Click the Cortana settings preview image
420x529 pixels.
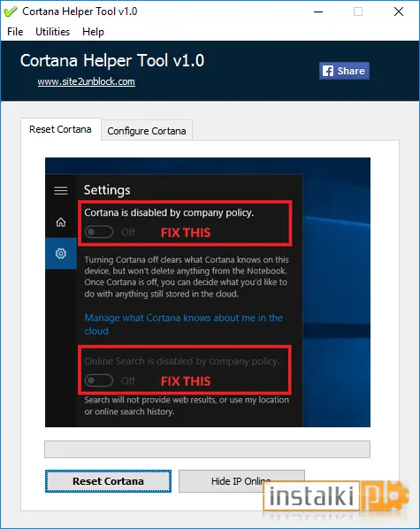[x=208, y=292]
